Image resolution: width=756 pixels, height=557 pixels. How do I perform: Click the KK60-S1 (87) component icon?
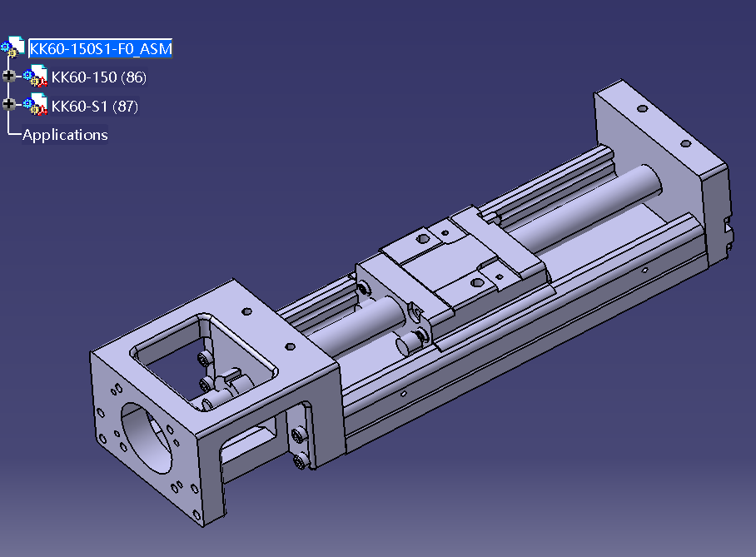[x=36, y=107]
